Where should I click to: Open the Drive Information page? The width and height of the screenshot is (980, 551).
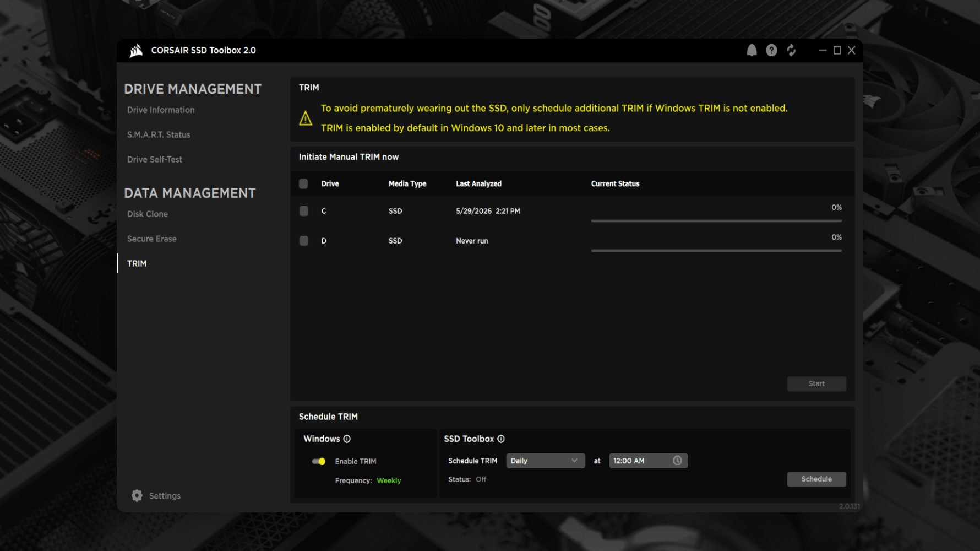coord(161,110)
